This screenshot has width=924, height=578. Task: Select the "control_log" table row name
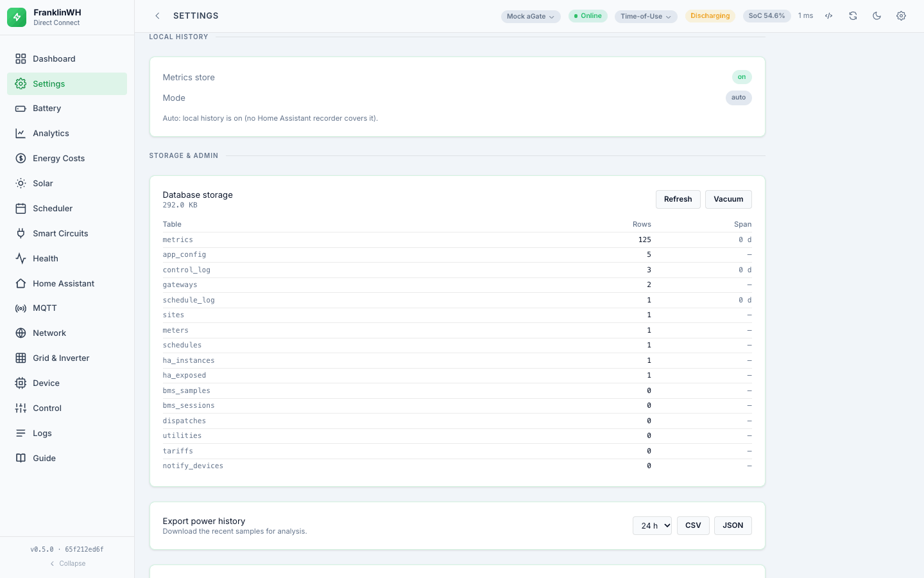(x=187, y=270)
